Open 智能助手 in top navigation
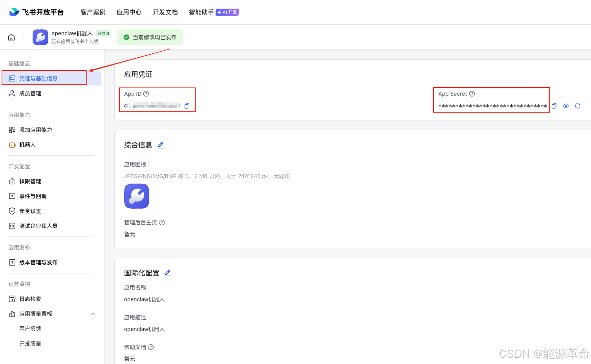The height and width of the screenshot is (364, 591). 201,12
